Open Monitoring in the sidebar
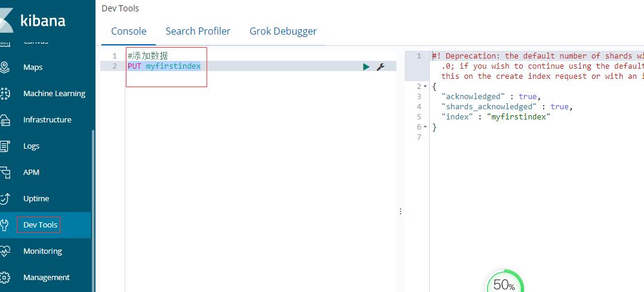 [43, 251]
